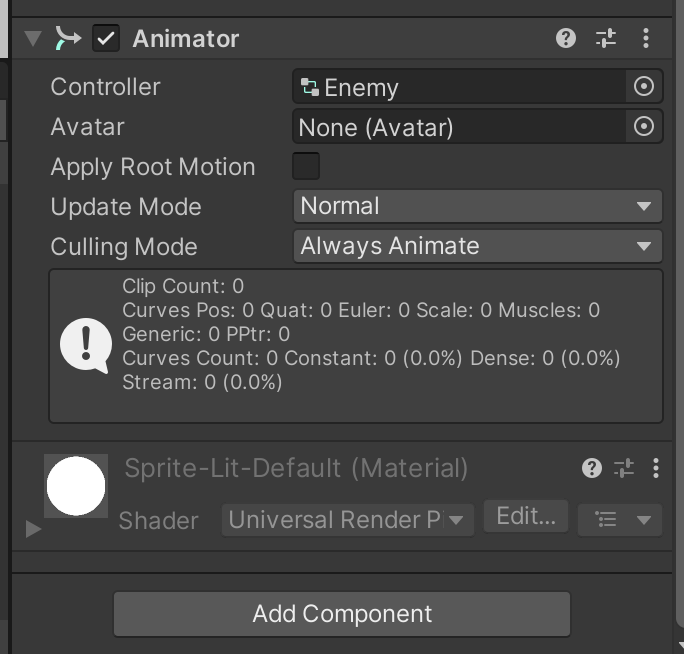Collapse the Animator component foldout
This screenshot has width=684, height=654.
[34, 39]
